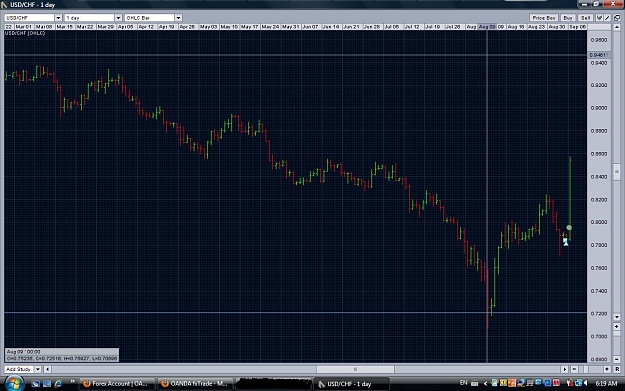Screen dimensions: 625x391
Task: Click the Aug 09 date header
Action: pyautogui.click(x=487, y=27)
